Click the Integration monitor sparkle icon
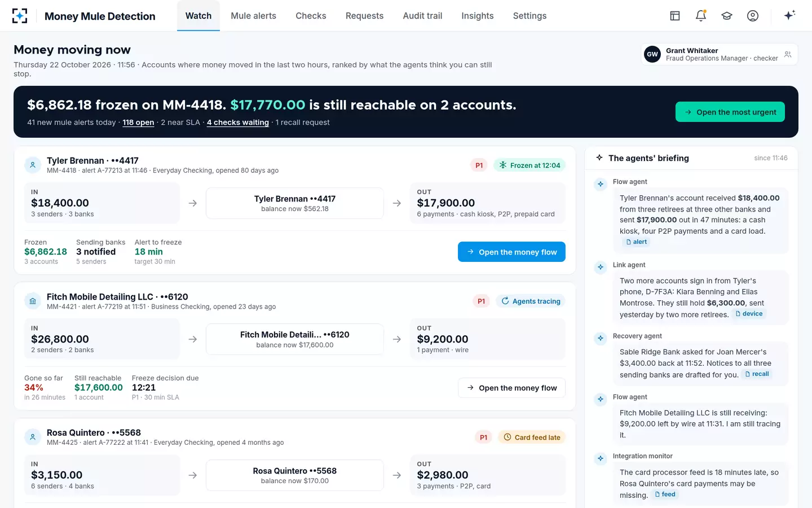 tap(601, 458)
